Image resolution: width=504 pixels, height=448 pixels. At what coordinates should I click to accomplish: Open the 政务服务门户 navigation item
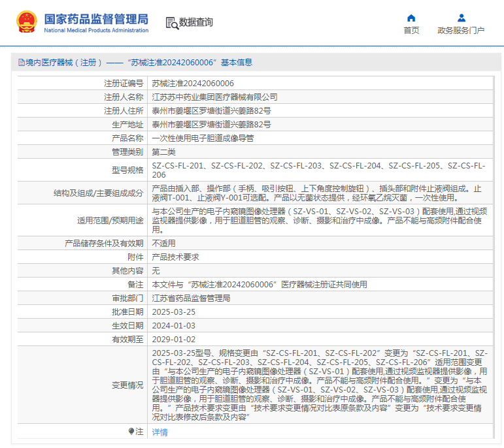461,30
